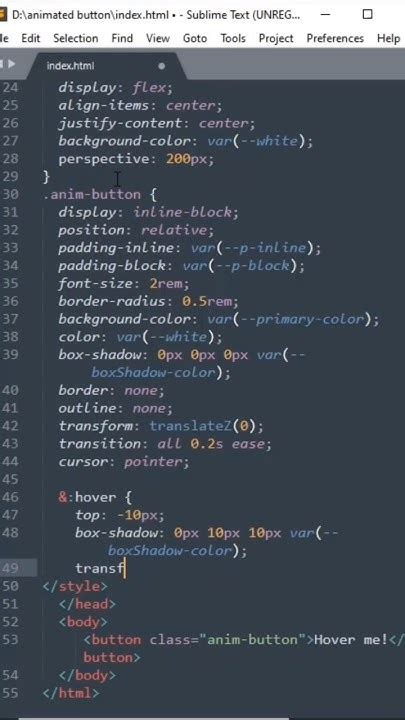Click the .anim-button selector text

[92, 195]
